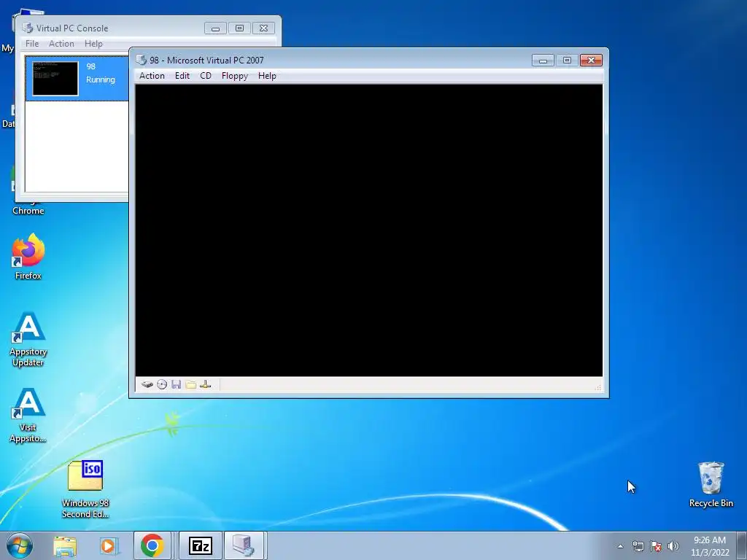Click inside the black virtual machine screen
Viewport: 747px width, 560px height.
(368, 230)
